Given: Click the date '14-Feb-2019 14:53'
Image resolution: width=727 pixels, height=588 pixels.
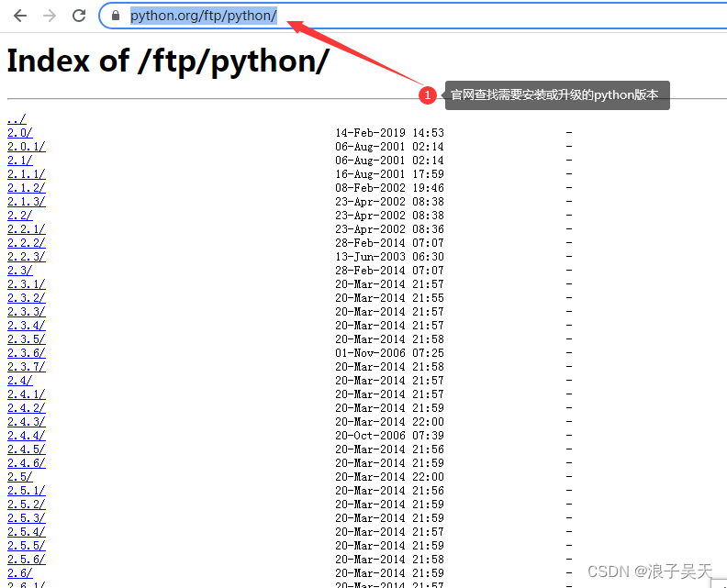Looking at the screenshot, I should (389, 133).
